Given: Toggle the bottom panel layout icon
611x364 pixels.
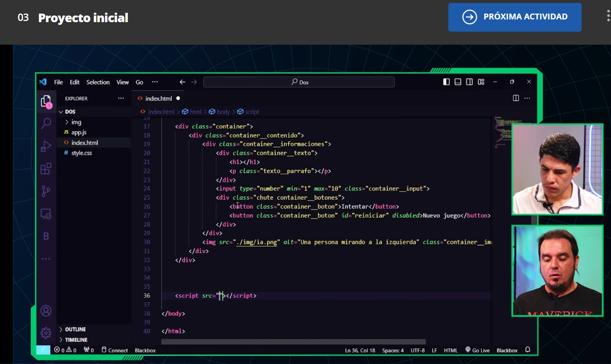Looking at the screenshot, I should (x=458, y=82).
